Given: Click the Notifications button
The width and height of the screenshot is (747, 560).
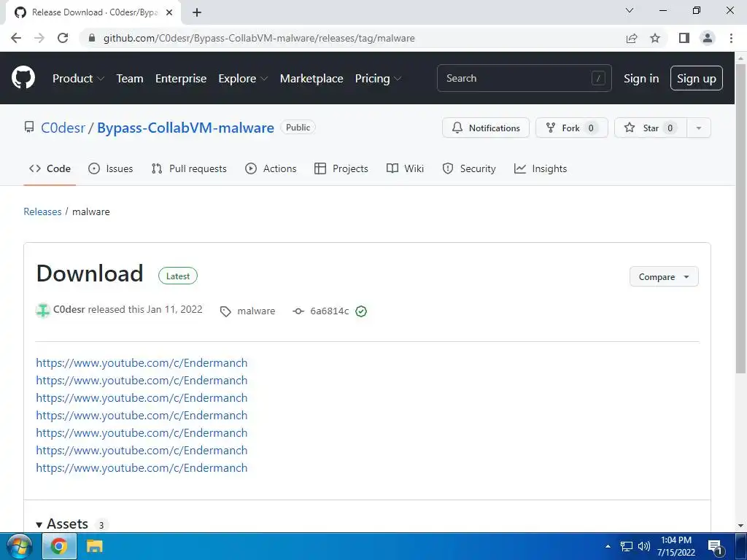Looking at the screenshot, I should [485, 128].
